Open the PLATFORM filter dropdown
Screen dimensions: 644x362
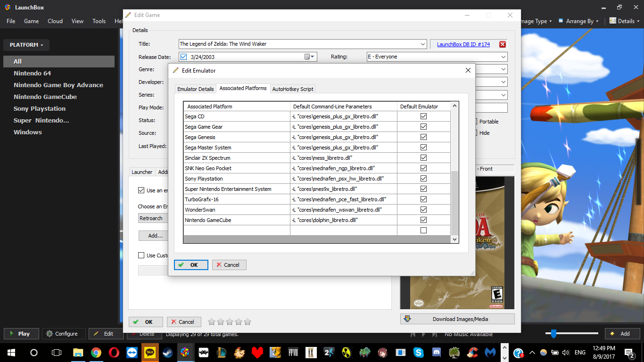tap(26, 45)
